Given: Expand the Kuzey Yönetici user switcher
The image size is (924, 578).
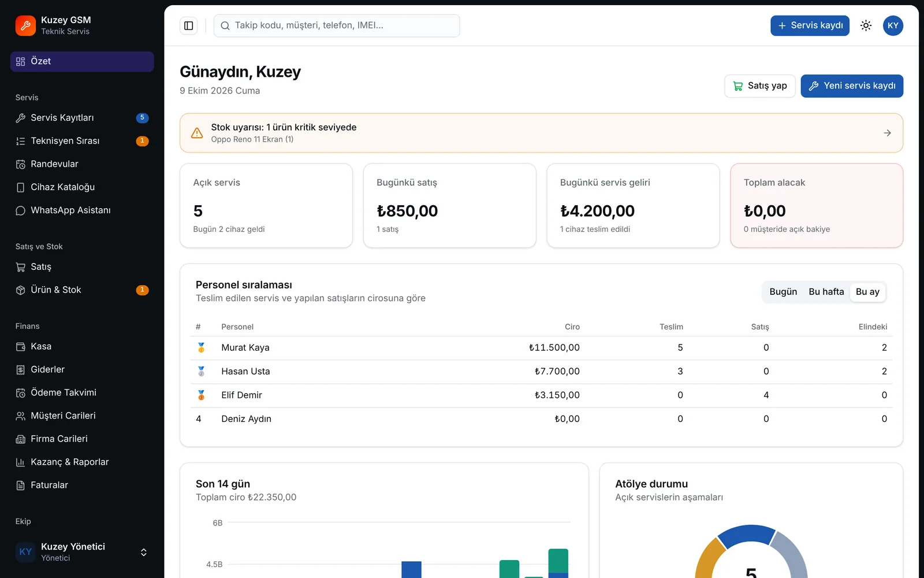Looking at the screenshot, I should 82,552.
